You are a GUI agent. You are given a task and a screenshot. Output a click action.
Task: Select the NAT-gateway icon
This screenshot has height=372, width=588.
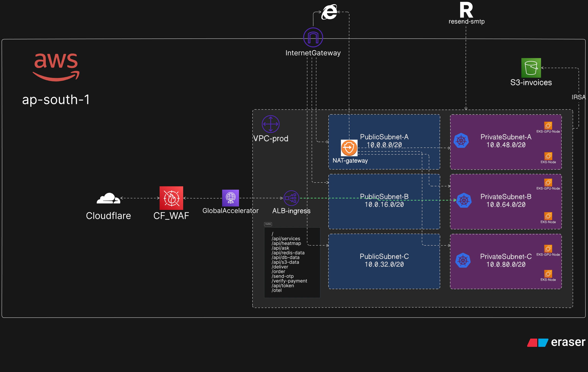click(x=349, y=148)
